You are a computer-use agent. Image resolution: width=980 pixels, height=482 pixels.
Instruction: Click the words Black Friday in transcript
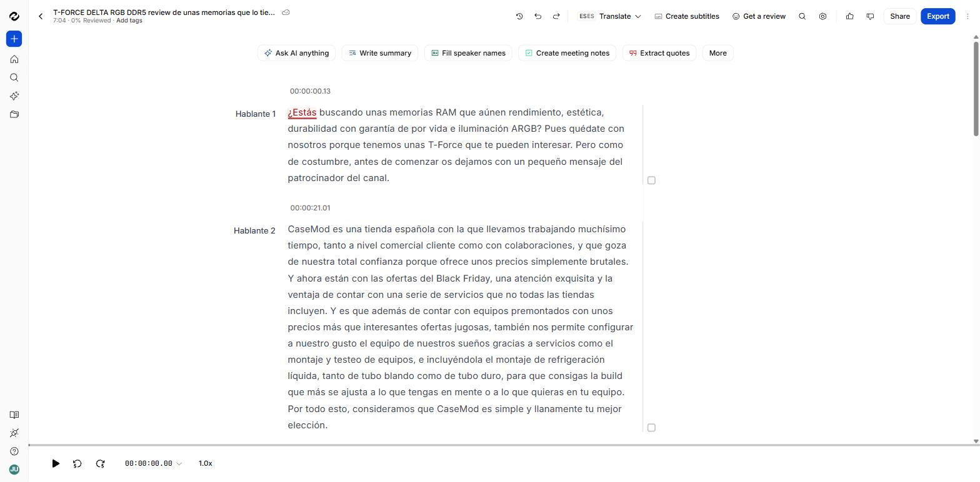coord(463,278)
